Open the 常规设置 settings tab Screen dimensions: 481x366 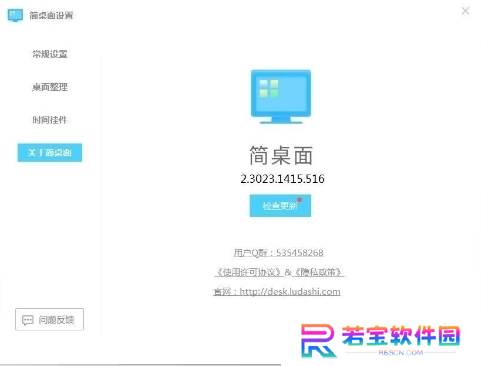click(x=50, y=54)
